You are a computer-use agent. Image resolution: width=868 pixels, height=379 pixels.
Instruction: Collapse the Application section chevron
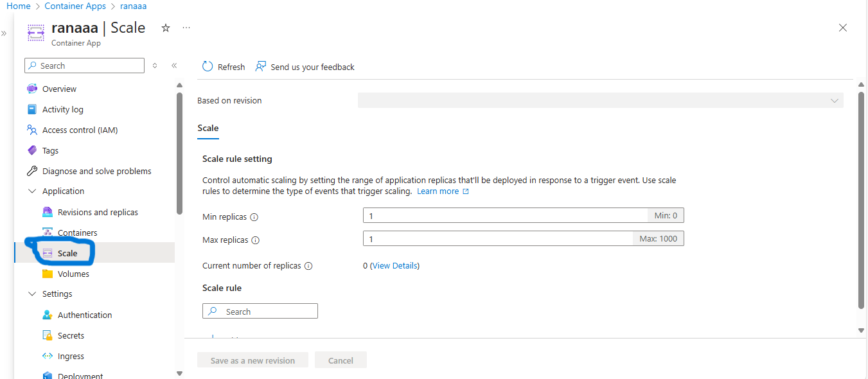point(32,191)
